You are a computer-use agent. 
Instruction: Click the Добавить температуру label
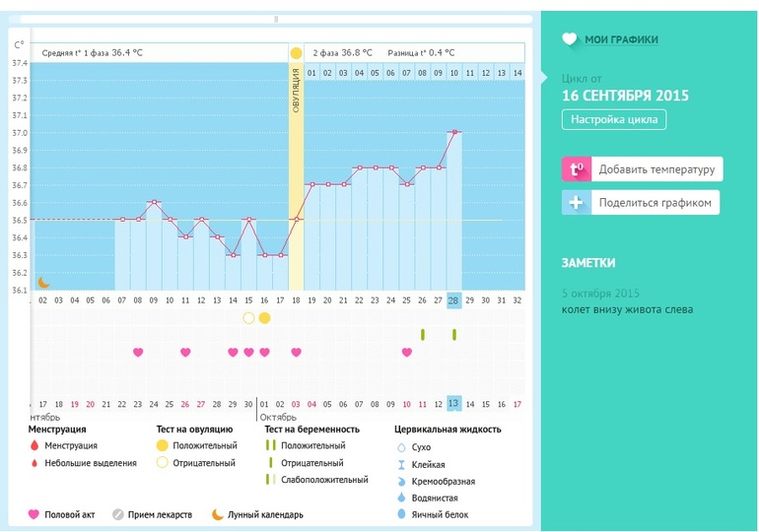(x=655, y=169)
